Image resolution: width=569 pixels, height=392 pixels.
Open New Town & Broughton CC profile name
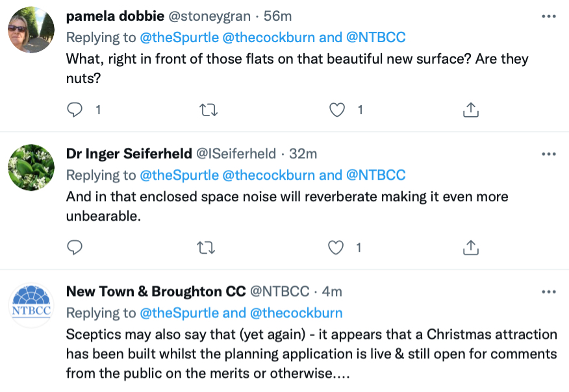point(156,291)
